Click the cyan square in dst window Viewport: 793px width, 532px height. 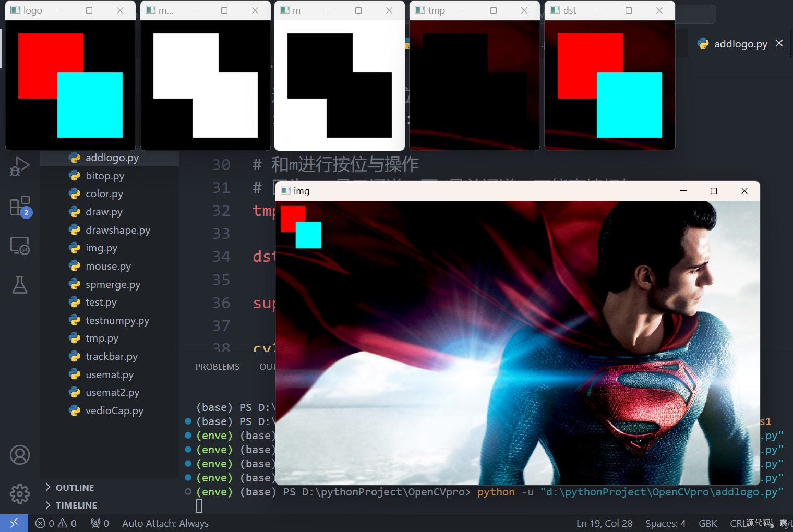click(629, 105)
